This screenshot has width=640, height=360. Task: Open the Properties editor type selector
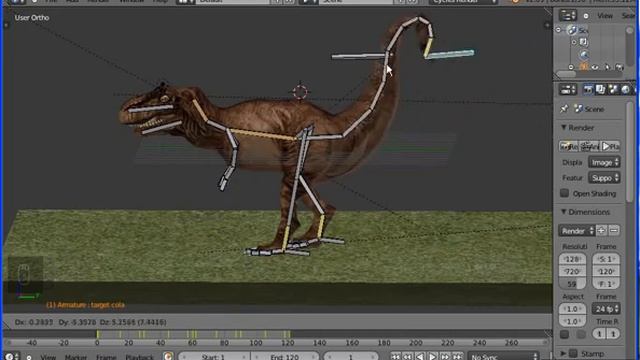coord(568,89)
